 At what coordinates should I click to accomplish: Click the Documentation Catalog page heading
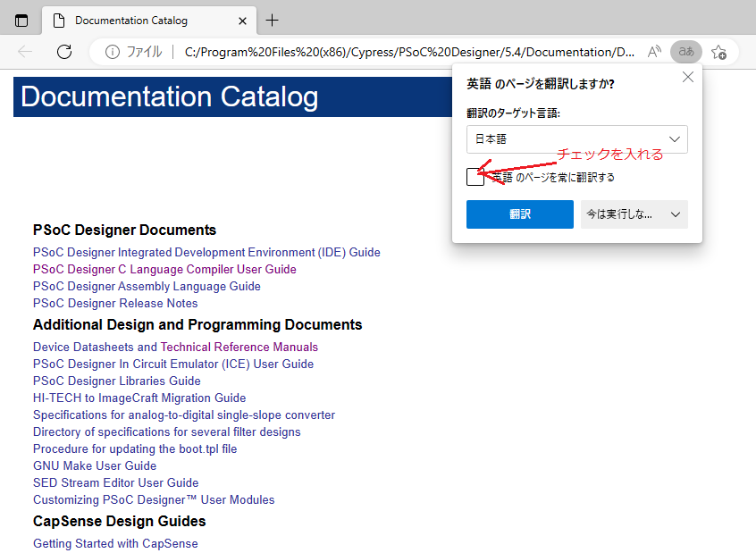tap(169, 96)
